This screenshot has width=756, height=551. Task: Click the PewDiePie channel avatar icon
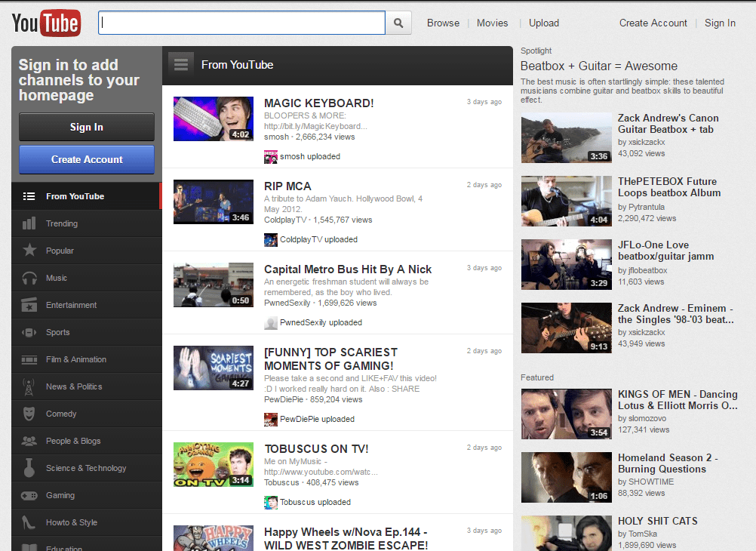(270, 419)
